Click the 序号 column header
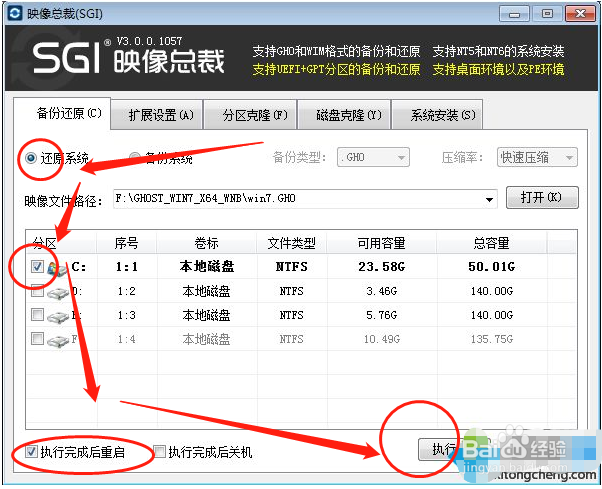The width and height of the screenshot is (602, 489). click(127, 243)
